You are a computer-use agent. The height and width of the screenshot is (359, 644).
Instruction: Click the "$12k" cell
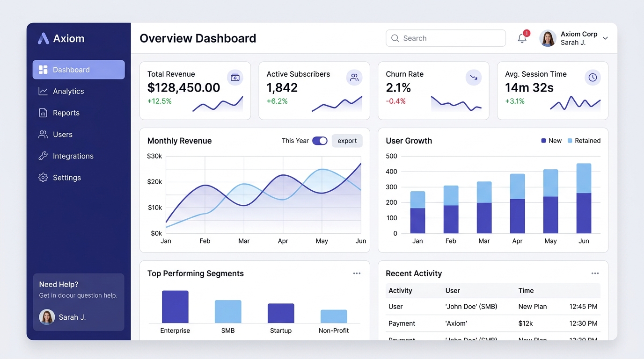coord(526,323)
